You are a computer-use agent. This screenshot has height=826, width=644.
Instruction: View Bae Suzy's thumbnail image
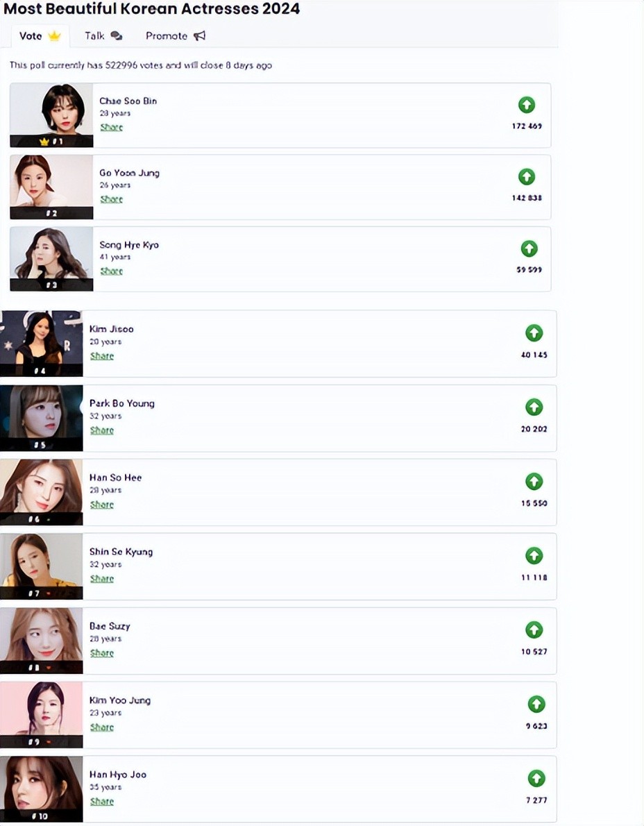click(42, 640)
